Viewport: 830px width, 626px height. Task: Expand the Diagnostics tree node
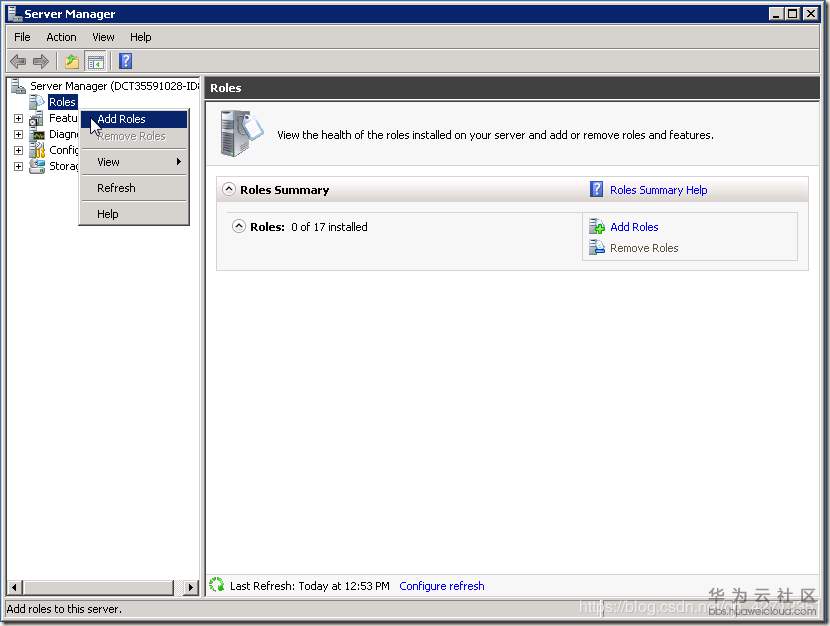point(18,134)
